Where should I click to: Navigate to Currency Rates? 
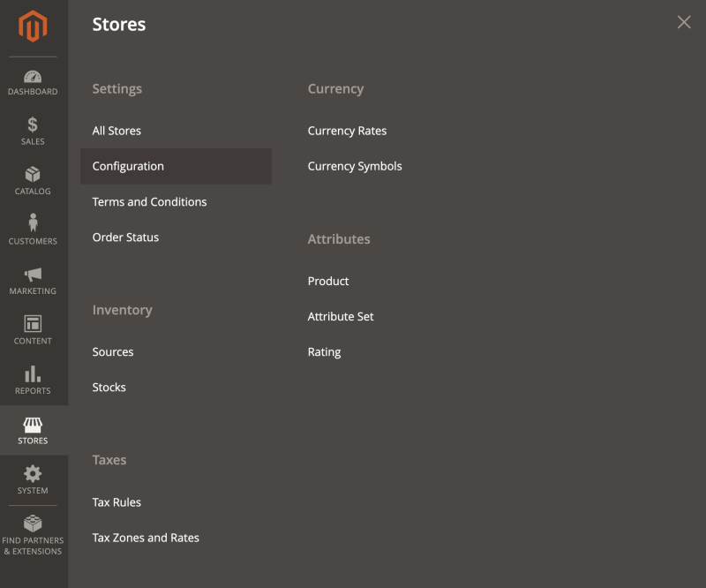(x=347, y=131)
